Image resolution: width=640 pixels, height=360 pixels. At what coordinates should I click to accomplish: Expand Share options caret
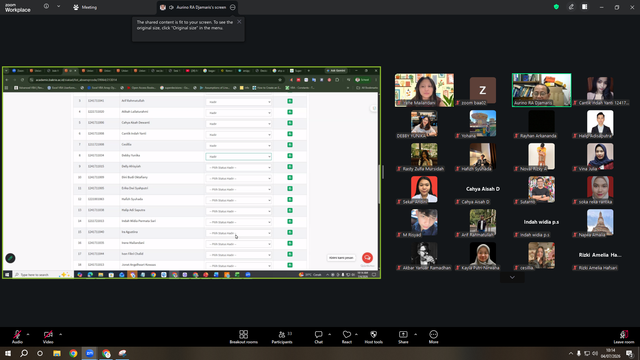[x=416, y=334]
